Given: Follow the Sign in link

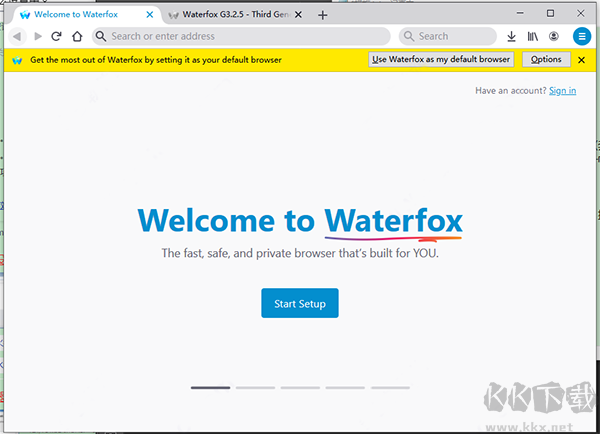Looking at the screenshot, I should point(562,91).
